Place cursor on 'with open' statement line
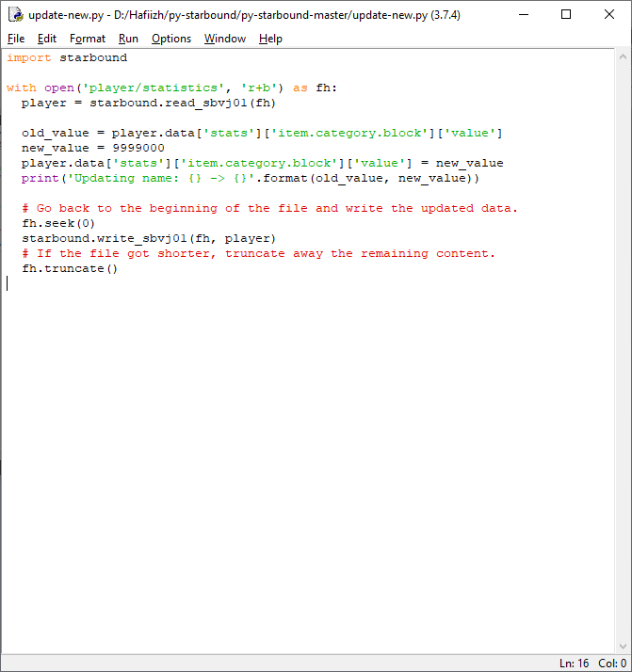Image resolution: width=632 pixels, height=672 pixels. [172, 88]
